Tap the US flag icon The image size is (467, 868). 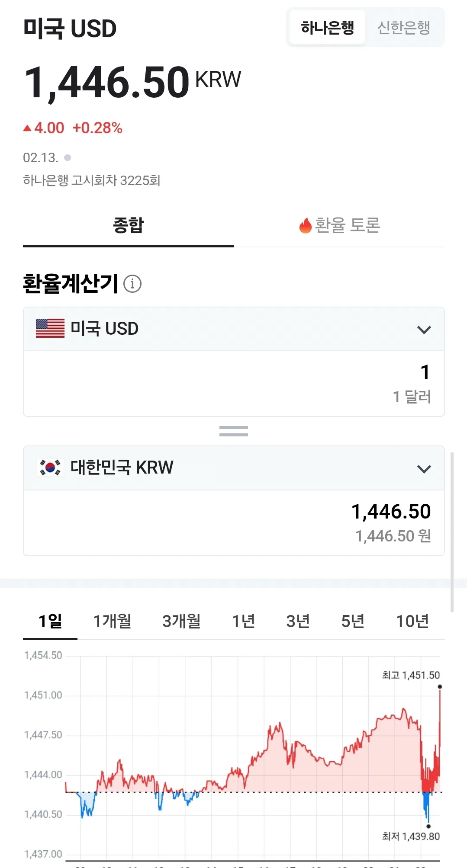pyautogui.click(x=50, y=328)
